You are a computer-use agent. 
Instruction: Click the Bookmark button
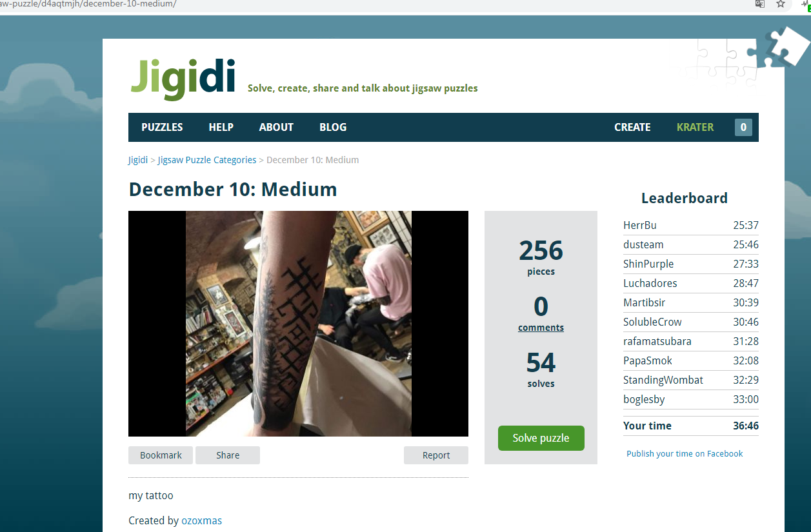pos(161,455)
